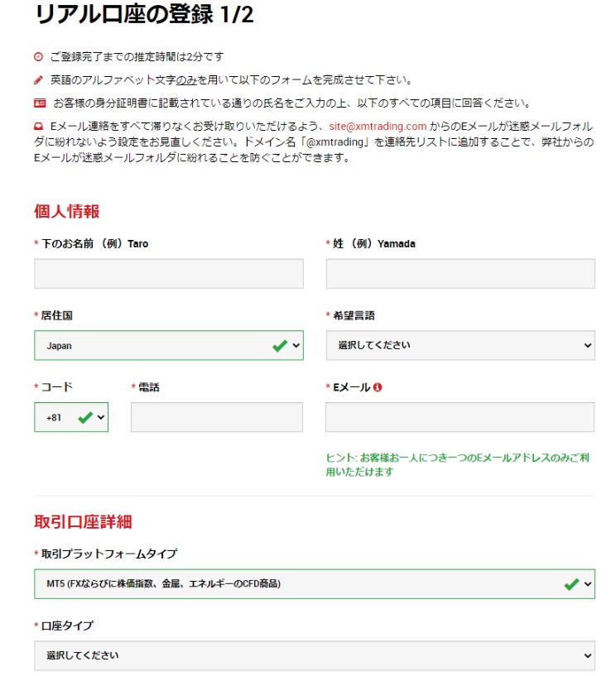
Task: Click the 下のお名前 (例) Taro label
Action: pos(94,243)
